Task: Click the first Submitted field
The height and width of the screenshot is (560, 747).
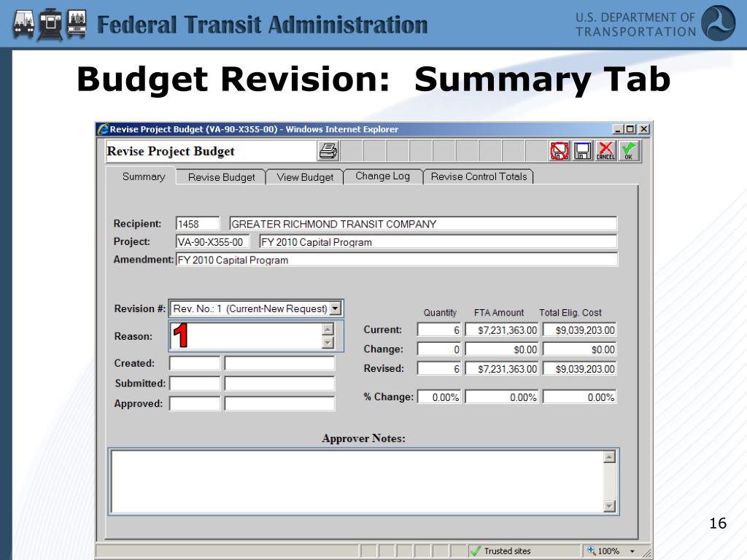Action: click(195, 384)
